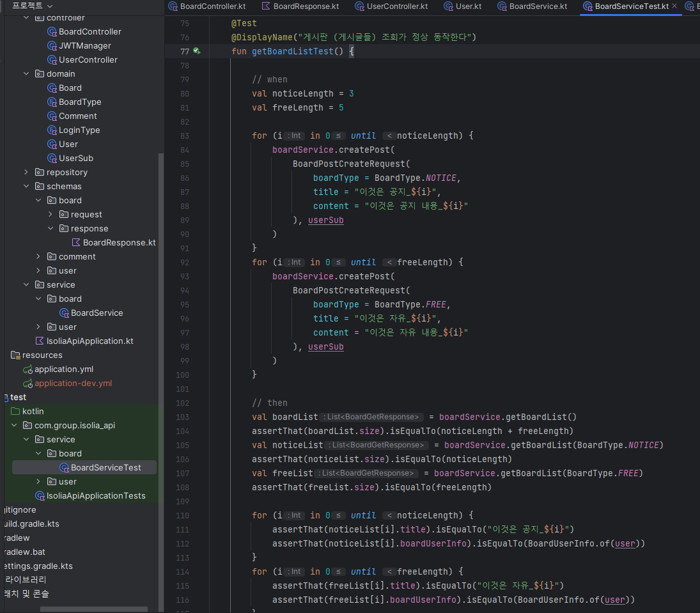Image resolution: width=700 pixels, height=613 pixels.
Task: Click the IsoliaApiApplication.kt file icon
Action: tap(40, 341)
